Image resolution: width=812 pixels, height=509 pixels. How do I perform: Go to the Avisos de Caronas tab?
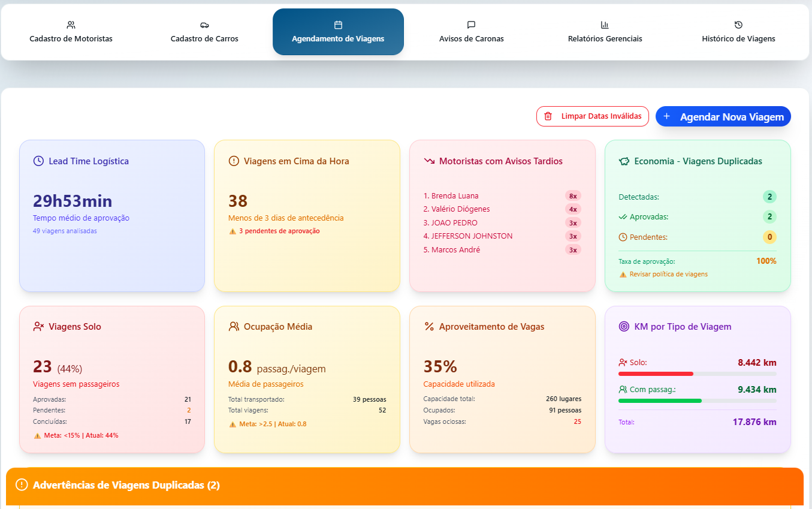click(471, 33)
